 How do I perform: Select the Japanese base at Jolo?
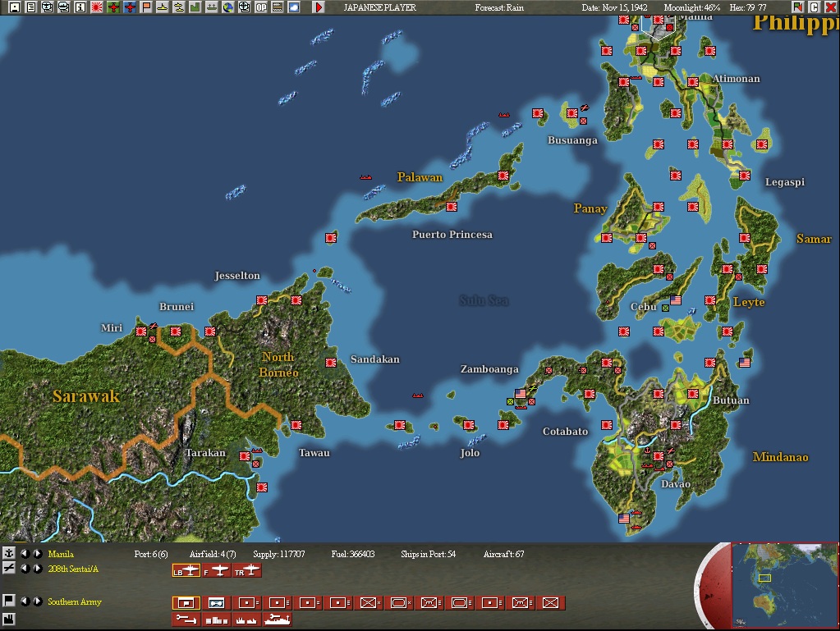(x=469, y=425)
